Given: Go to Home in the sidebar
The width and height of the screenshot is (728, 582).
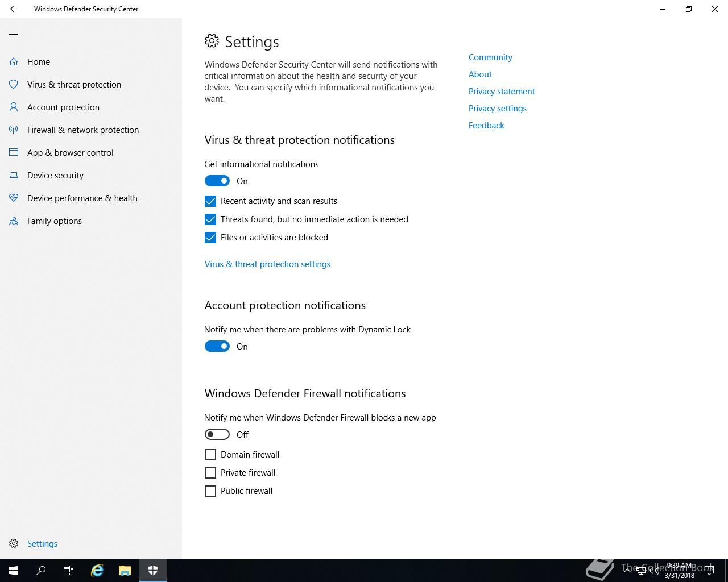Looking at the screenshot, I should [39, 61].
